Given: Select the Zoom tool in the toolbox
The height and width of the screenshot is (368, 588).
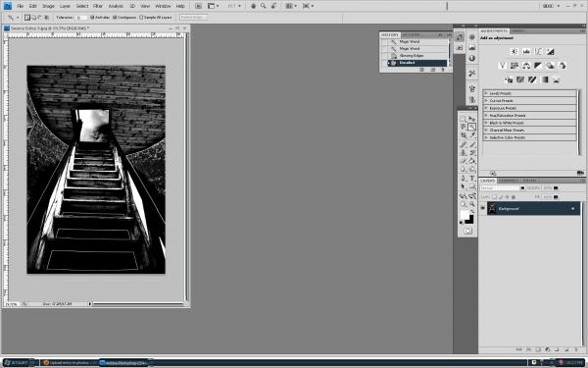Looking at the screenshot, I should tap(472, 204).
